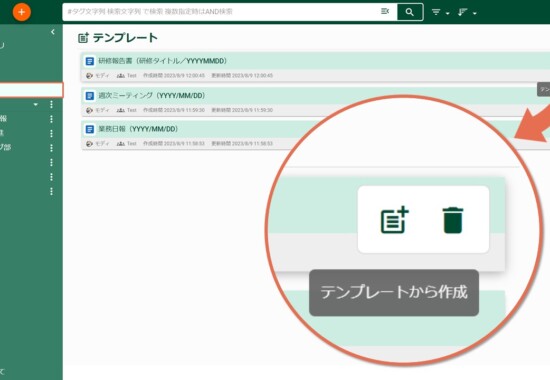550x380 pixels.
Task: Click author avatar モディ in 業務日報 row
Action: (x=89, y=144)
